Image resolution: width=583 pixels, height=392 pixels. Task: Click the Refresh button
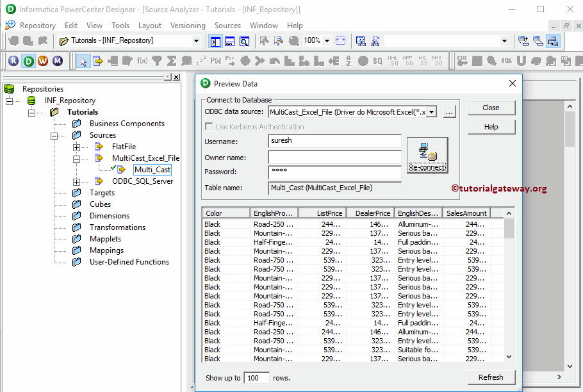tap(491, 377)
